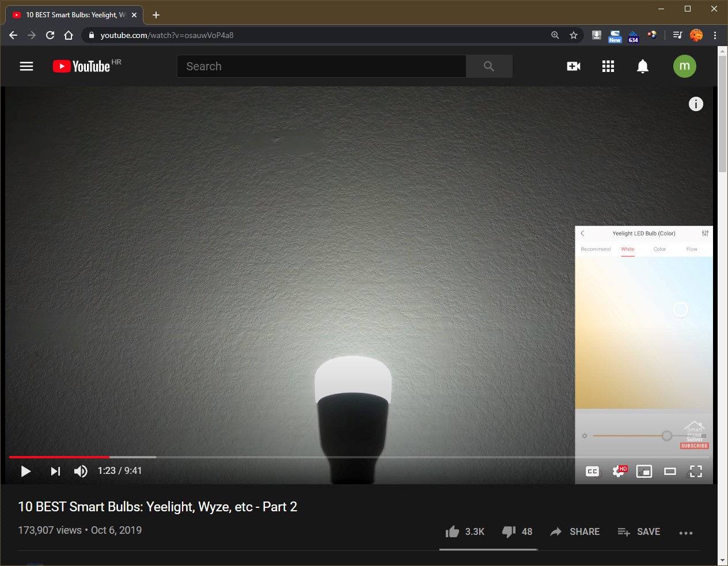Open the download extension icon
The height and width of the screenshot is (566, 728).
[x=597, y=35]
